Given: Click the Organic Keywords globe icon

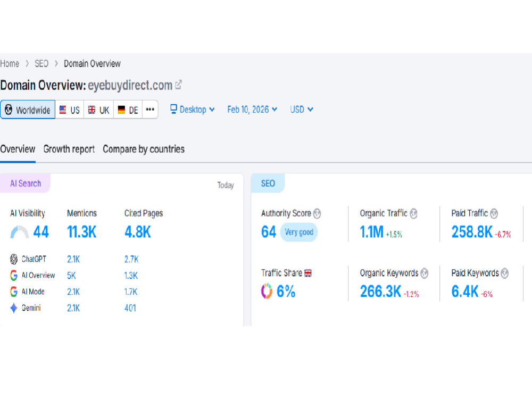Looking at the screenshot, I should point(425,273).
